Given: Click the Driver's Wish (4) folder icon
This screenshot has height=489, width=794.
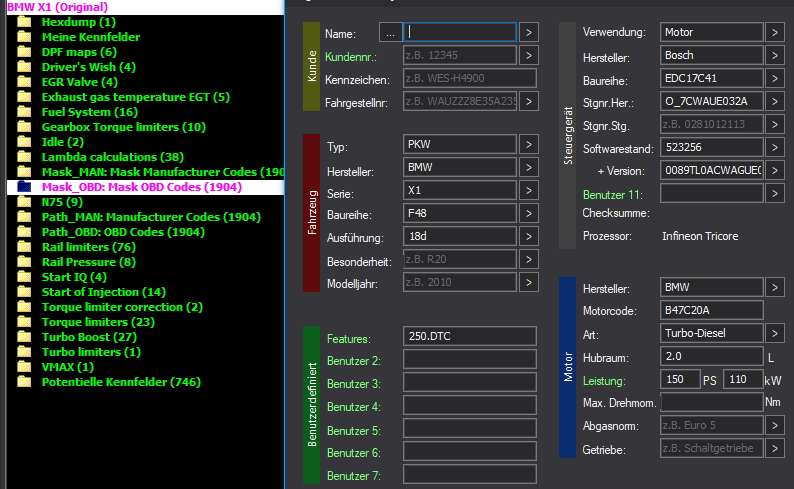Looking at the screenshot, I should 24,67.
